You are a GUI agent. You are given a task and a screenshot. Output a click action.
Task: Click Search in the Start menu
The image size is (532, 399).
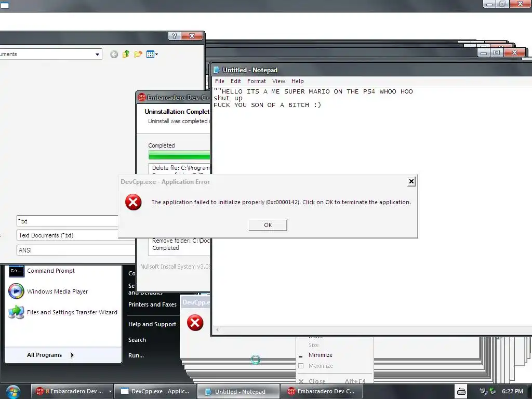coord(137,340)
